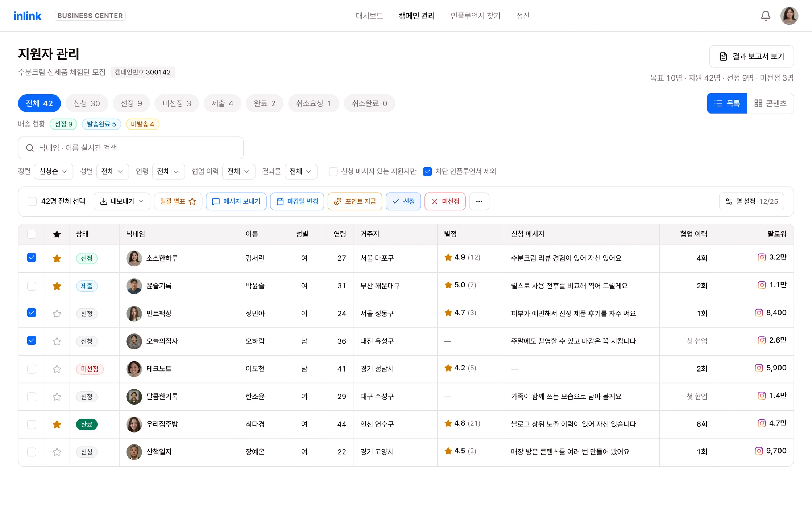Go to 인플루언서 찾기 menu
Viewport: 812px width, 508px height.
point(475,16)
